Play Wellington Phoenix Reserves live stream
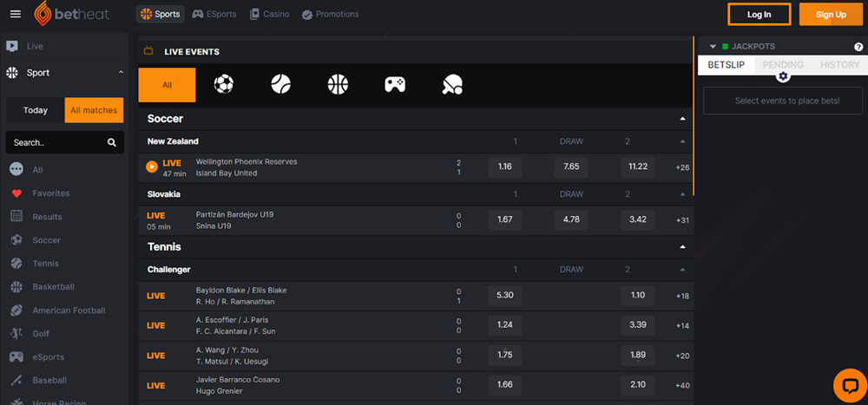This screenshot has height=405, width=868. (x=152, y=167)
